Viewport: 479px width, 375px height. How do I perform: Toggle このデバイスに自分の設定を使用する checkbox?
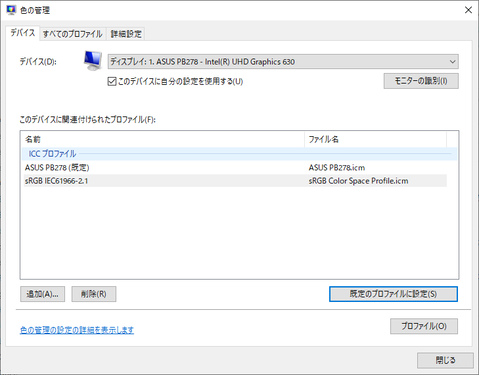112,81
